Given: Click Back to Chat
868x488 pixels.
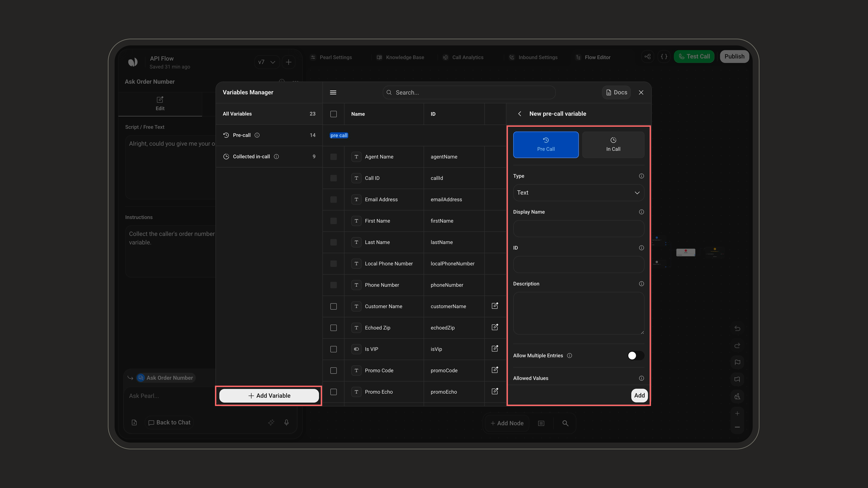Looking at the screenshot, I should point(170,422).
